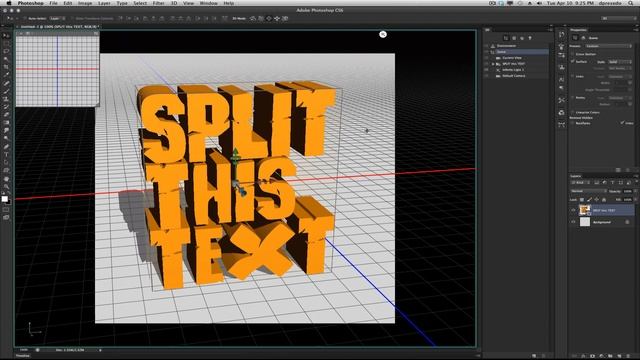Click the Timeline tab at bottom
The width and height of the screenshot is (640, 360).
coord(23,356)
